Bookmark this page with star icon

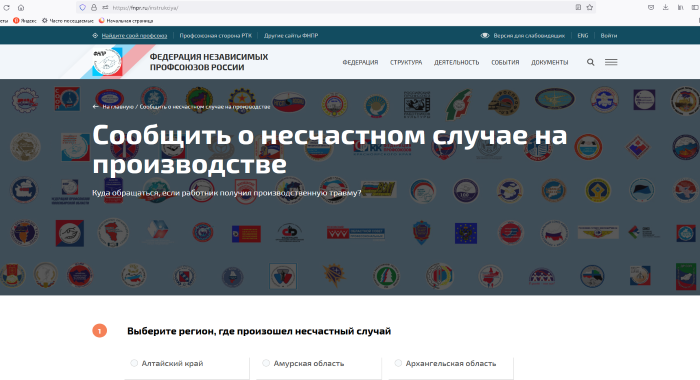(x=590, y=7)
